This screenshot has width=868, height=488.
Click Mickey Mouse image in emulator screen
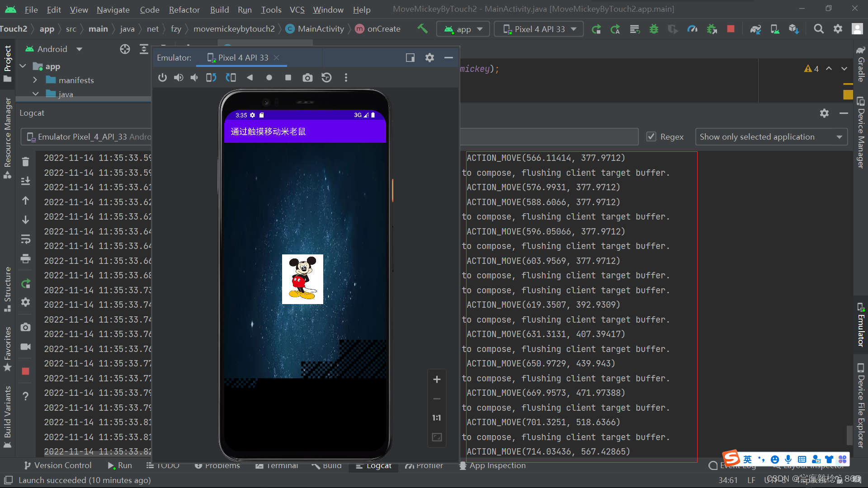click(302, 279)
